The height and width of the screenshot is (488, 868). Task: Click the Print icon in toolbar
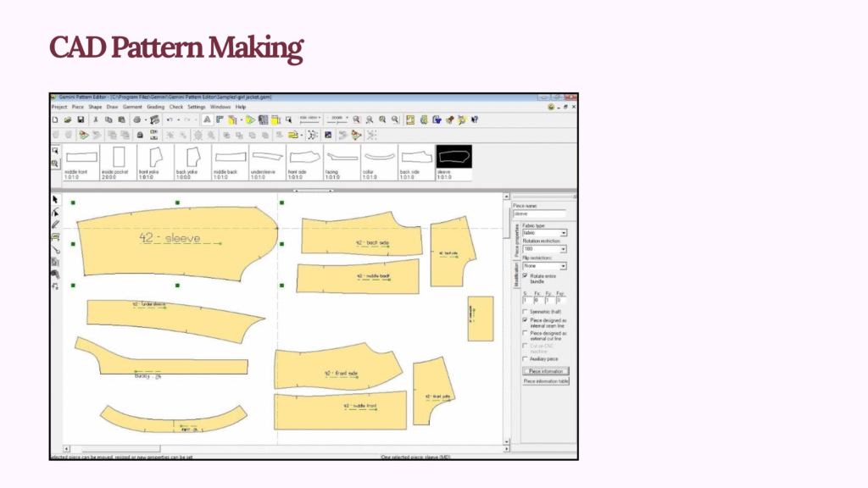coord(136,120)
